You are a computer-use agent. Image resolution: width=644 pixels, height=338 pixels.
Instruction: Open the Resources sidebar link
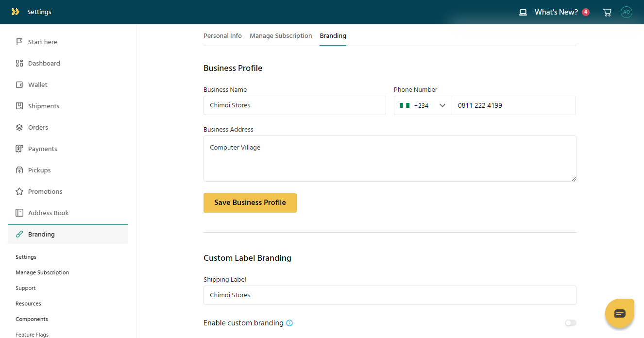click(28, 304)
